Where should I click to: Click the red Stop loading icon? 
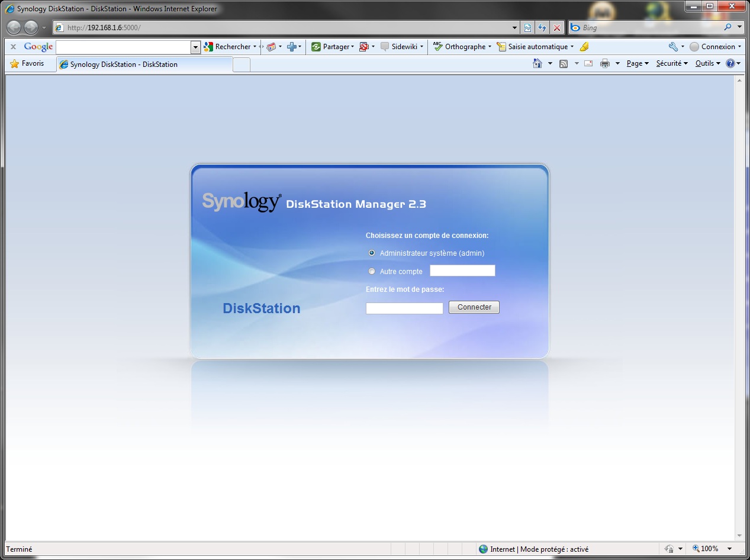click(x=557, y=28)
